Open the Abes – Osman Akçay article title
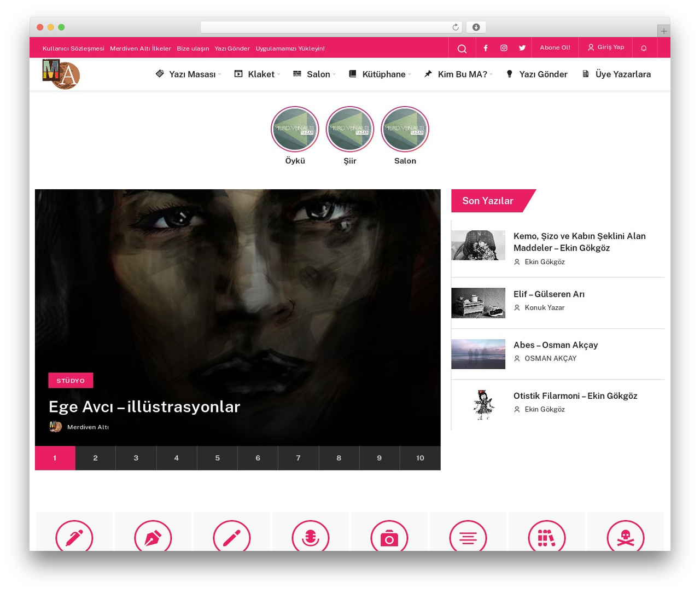Screen dimensions: 700x593 [556, 345]
